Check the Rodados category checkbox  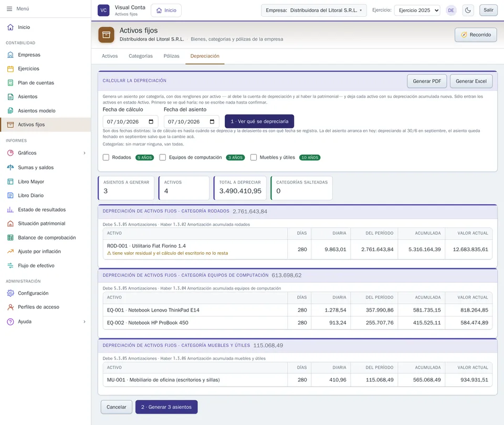click(106, 157)
